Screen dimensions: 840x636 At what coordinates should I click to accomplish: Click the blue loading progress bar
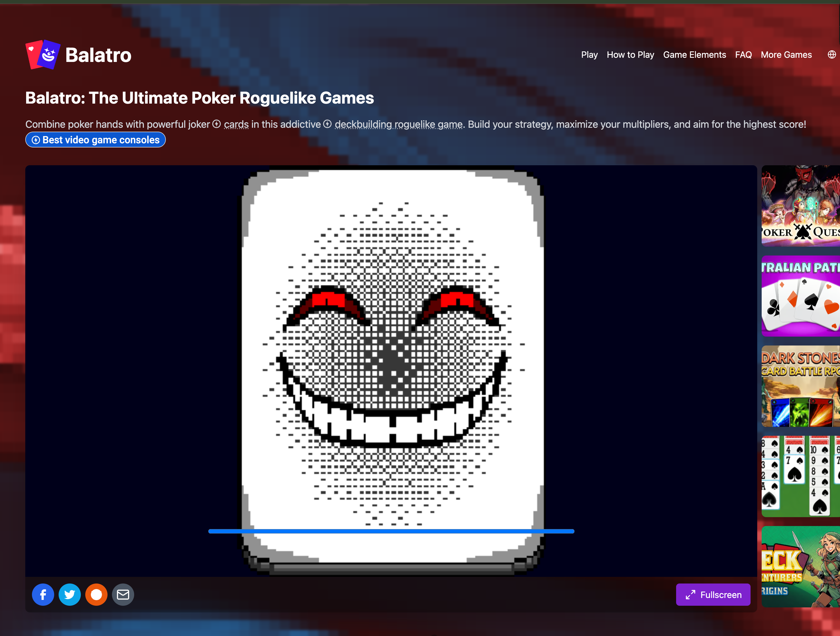[x=391, y=531]
